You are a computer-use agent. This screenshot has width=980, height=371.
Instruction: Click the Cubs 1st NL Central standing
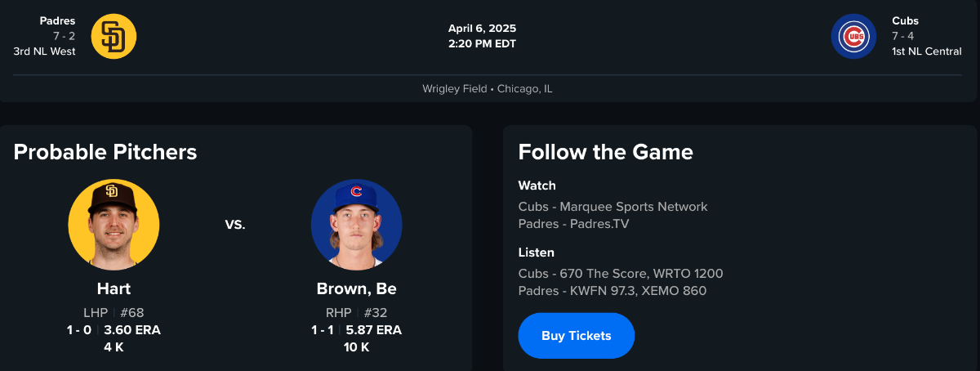click(x=926, y=51)
